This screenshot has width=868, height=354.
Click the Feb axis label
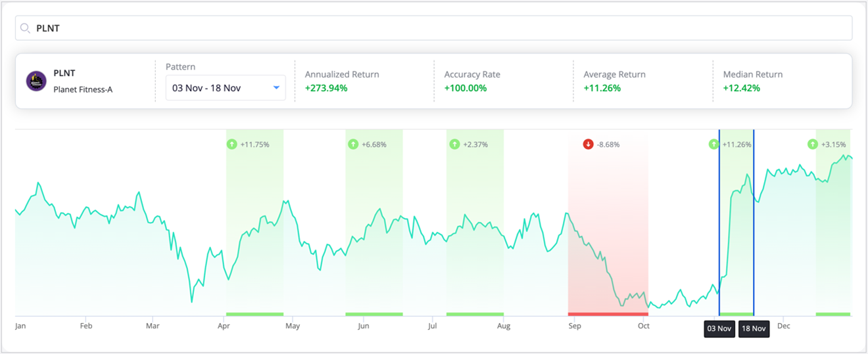[85, 326]
